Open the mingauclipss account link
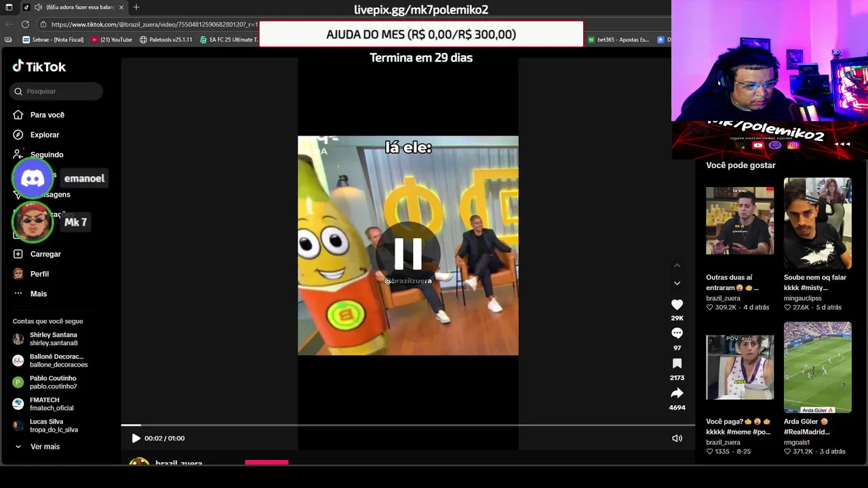868x488 pixels. [x=803, y=298]
